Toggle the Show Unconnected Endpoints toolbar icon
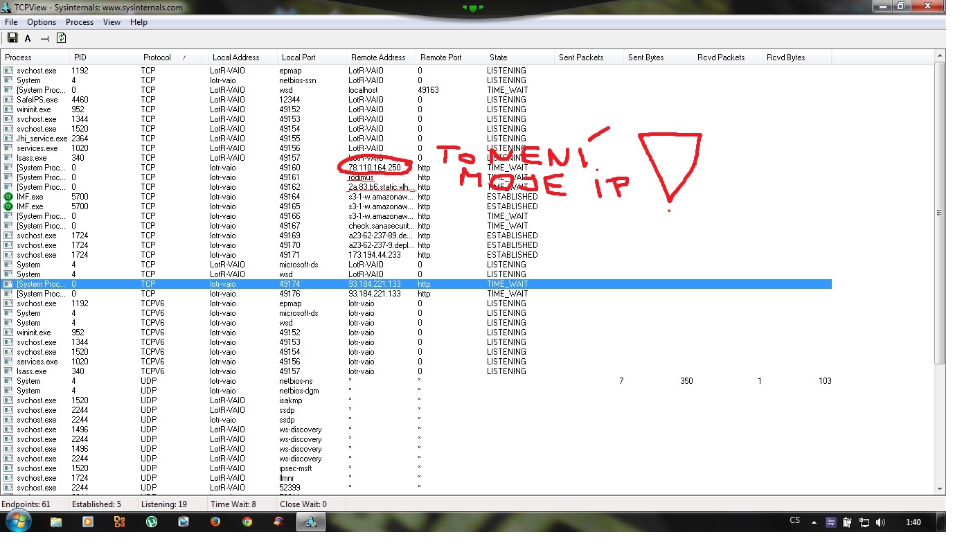The width and height of the screenshot is (980, 548). pyautogui.click(x=45, y=39)
